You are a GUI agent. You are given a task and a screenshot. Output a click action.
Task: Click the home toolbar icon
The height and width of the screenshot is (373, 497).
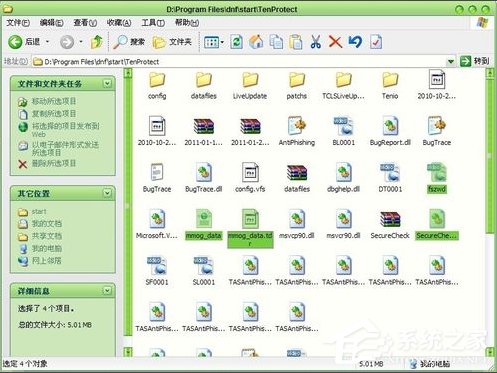coord(256,42)
